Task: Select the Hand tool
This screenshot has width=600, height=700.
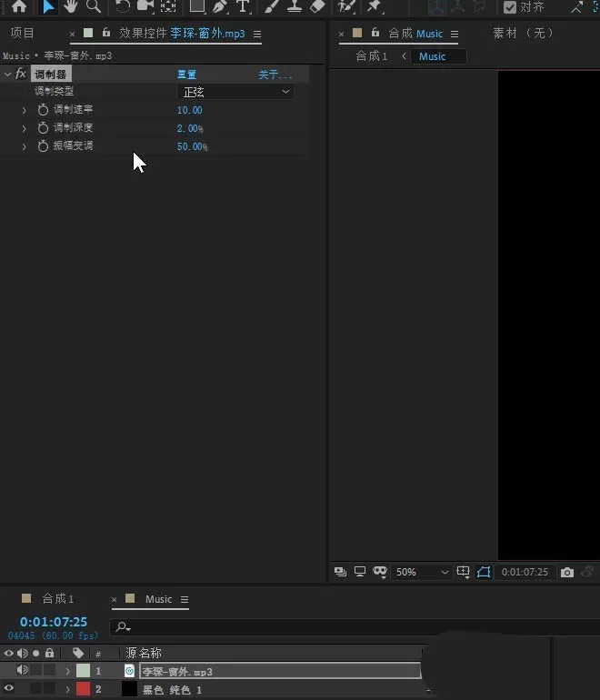Action: [70, 6]
